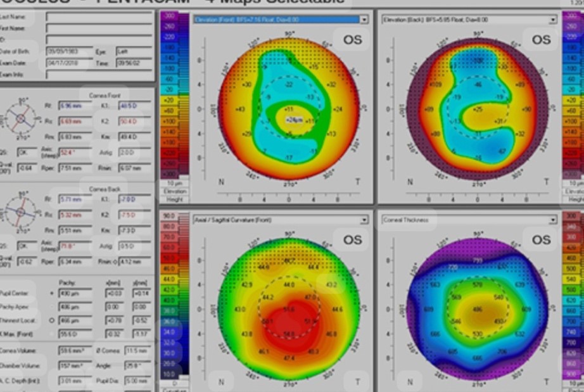584x392 pixels.
Task: Click the Cornea Front K1 value field
Action: 132,106
